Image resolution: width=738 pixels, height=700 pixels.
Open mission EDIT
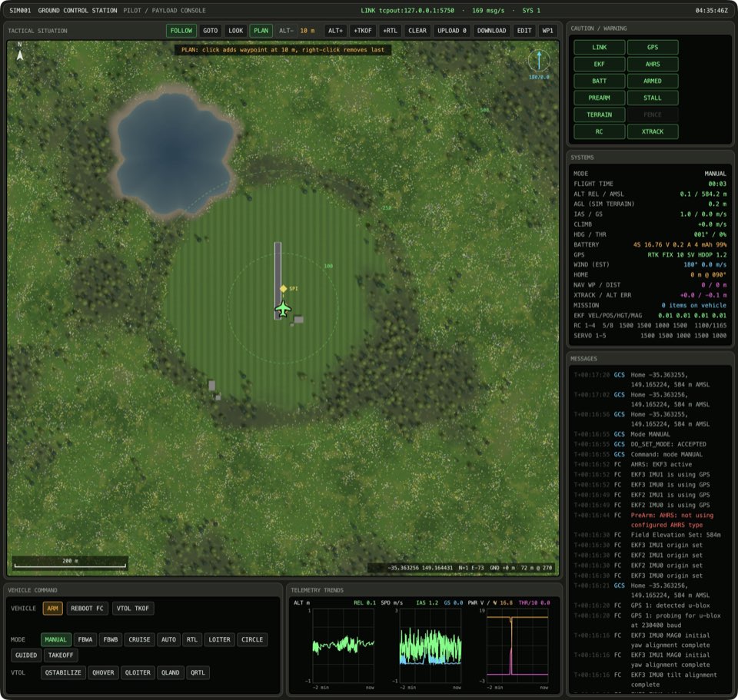point(524,31)
